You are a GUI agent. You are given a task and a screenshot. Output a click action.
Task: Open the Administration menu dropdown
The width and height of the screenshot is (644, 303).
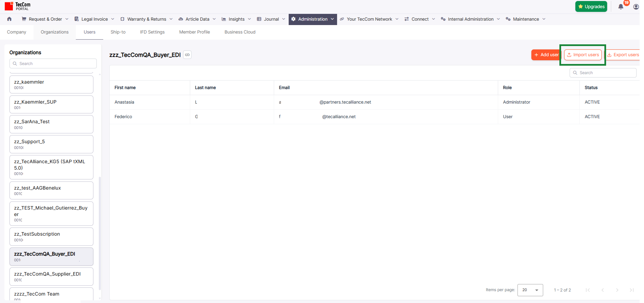tap(313, 19)
